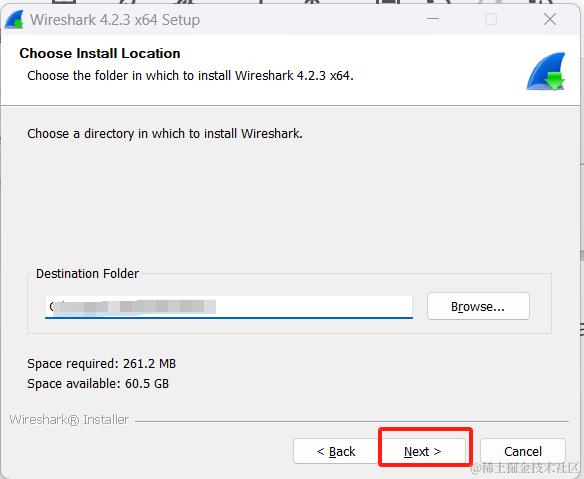Click the Wireshark® Installer branding text
The height and width of the screenshot is (479, 584).
[69, 420]
